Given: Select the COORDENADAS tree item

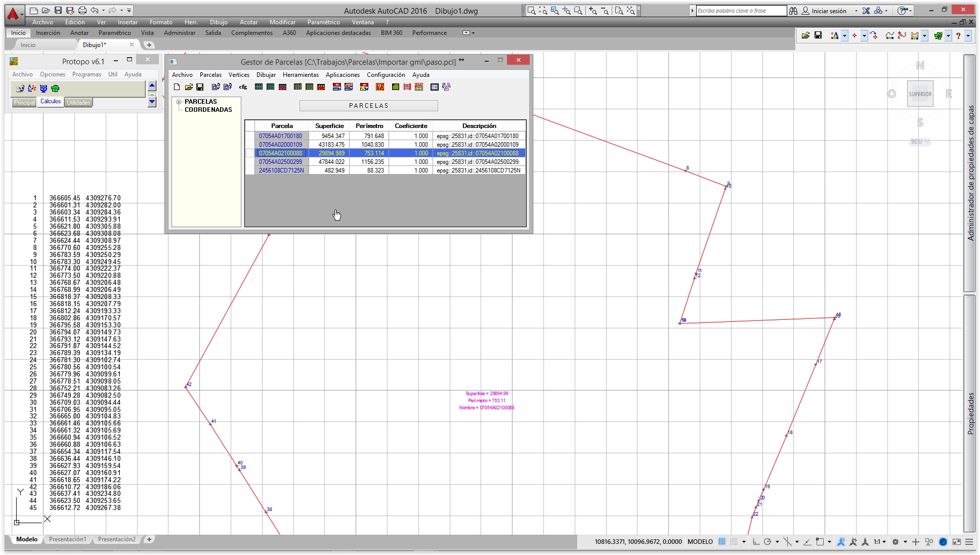Looking at the screenshot, I should click(x=208, y=110).
